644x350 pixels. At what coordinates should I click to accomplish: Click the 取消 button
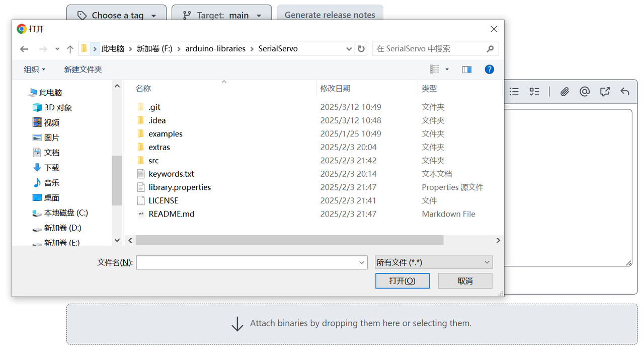coord(465,281)
